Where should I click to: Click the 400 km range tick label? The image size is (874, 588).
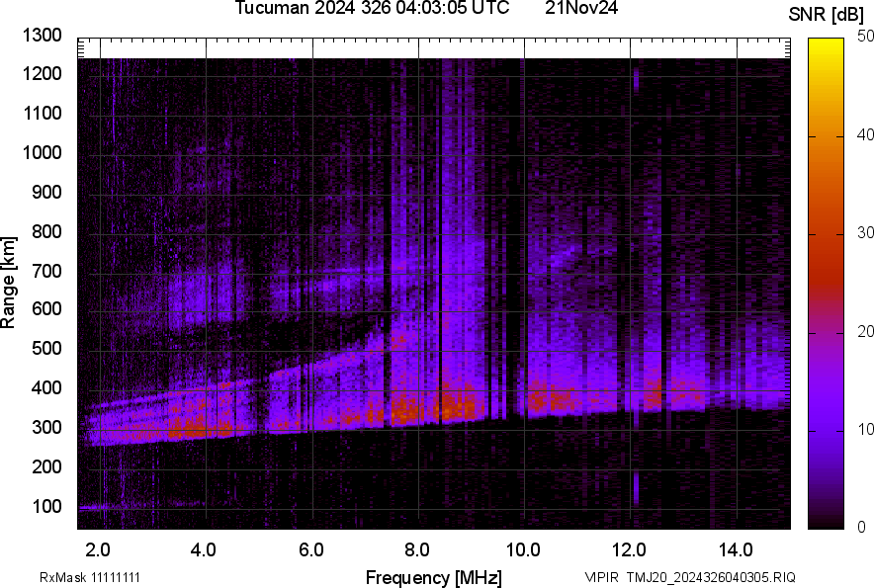(46, 388)
